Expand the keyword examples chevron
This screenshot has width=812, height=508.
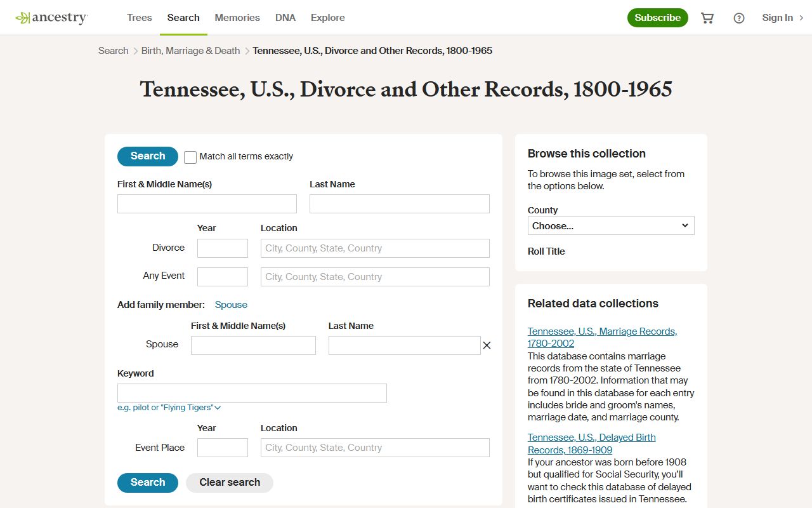(x=218, y=408)
